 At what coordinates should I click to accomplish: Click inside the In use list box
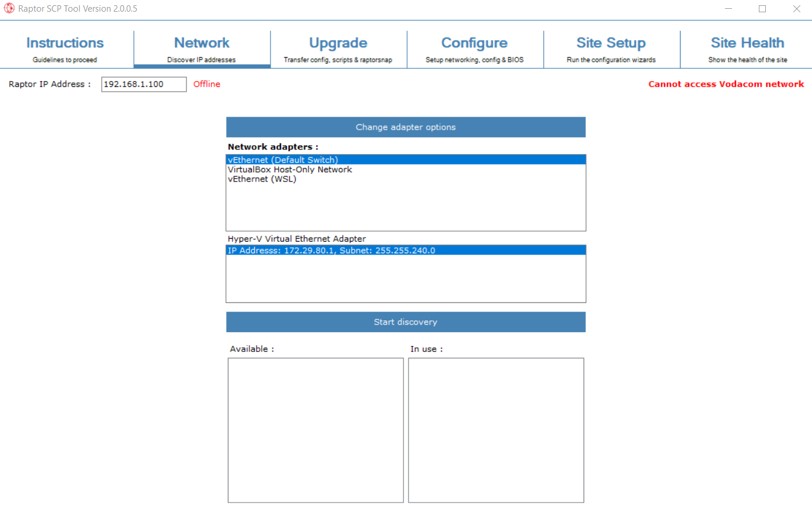point(495,430)
